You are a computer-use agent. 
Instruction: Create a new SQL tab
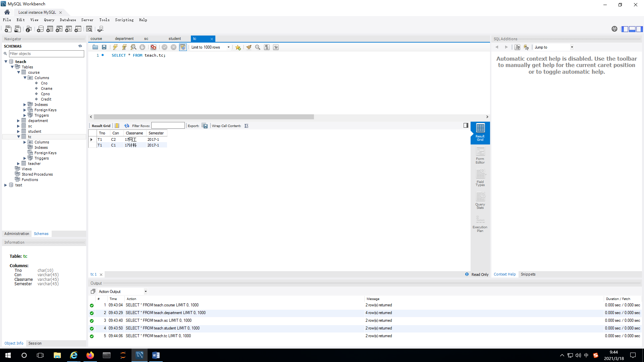[7, 29]
